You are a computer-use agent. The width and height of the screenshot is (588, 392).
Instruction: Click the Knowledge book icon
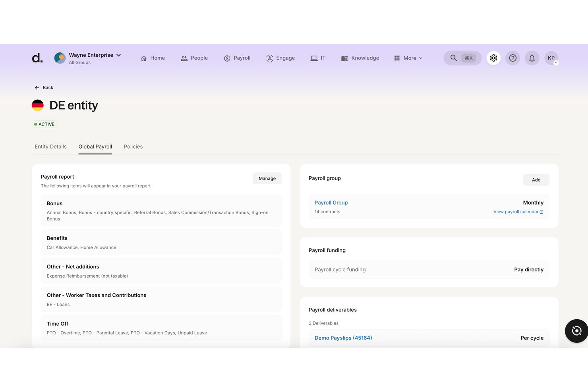tap(345, 58)
